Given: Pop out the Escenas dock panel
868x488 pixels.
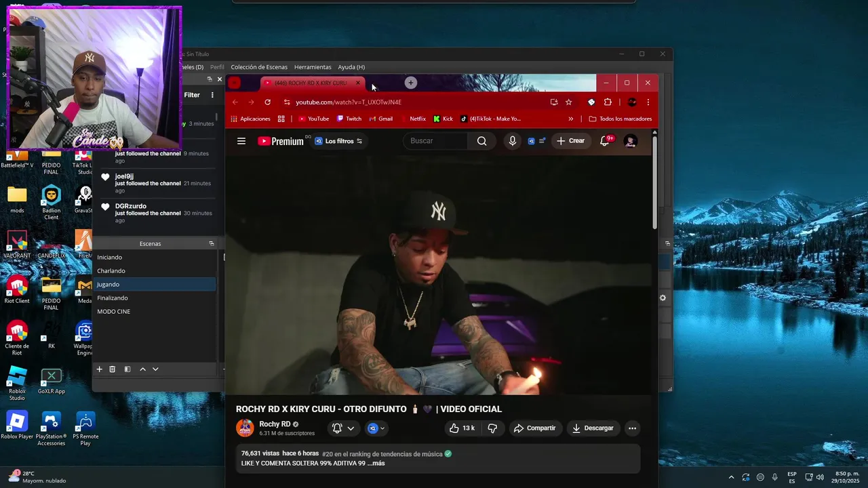Looking at the screenshot, I should [211, 243].
